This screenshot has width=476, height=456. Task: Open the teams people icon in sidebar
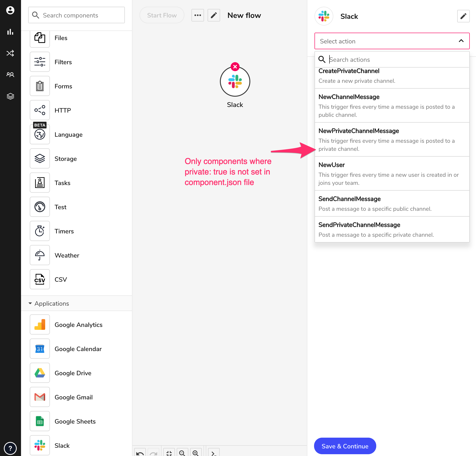[x=10, y=75]
